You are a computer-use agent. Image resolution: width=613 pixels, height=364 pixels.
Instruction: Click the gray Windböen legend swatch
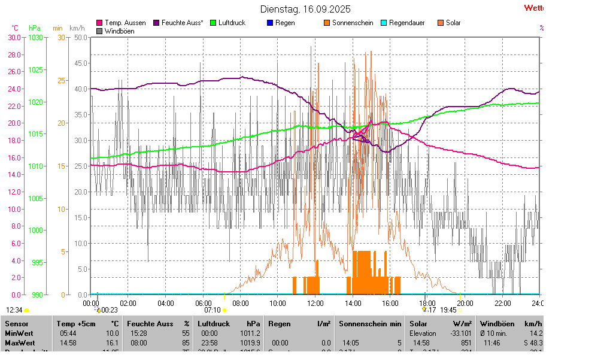99,31
